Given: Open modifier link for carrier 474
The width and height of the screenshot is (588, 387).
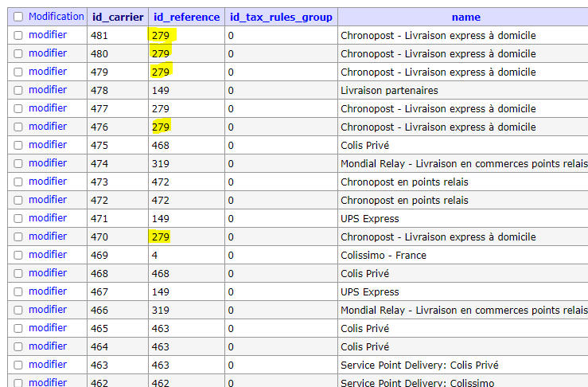Looking at the screenshot, I should pyautogui.click(x=48, y=163).
